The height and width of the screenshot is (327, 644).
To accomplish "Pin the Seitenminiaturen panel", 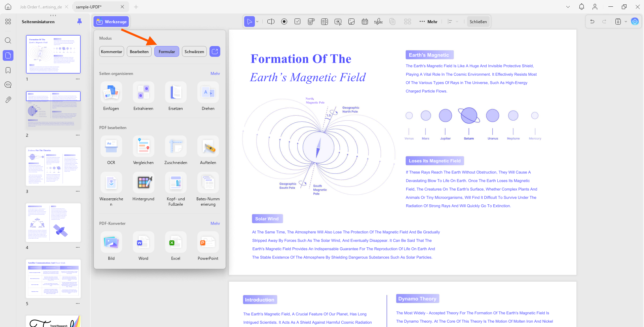I will click(x=79, y=22).
